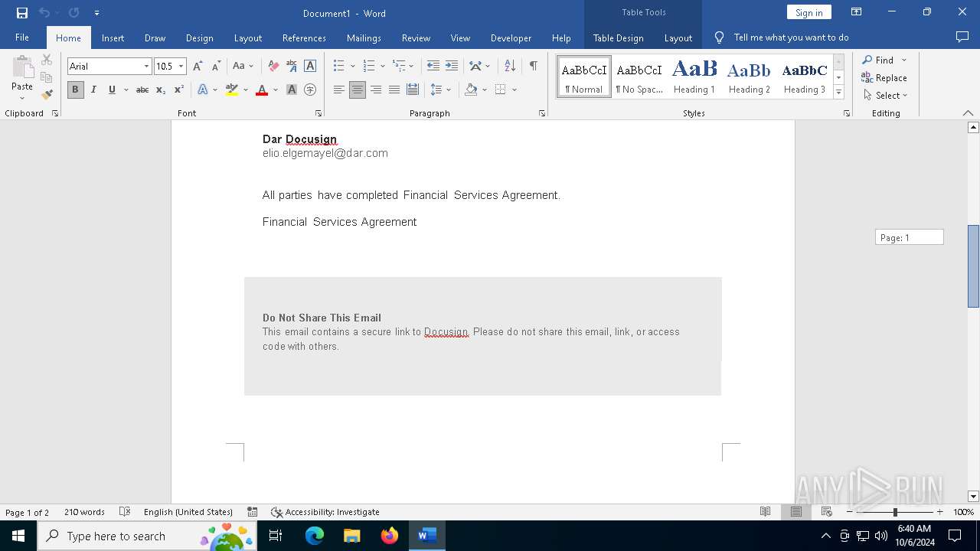Switch to Read Mode view in status bar
Image resolution: width=980 pixels, height=551 pixels.
pyautogui.click(x=765, y=512)
